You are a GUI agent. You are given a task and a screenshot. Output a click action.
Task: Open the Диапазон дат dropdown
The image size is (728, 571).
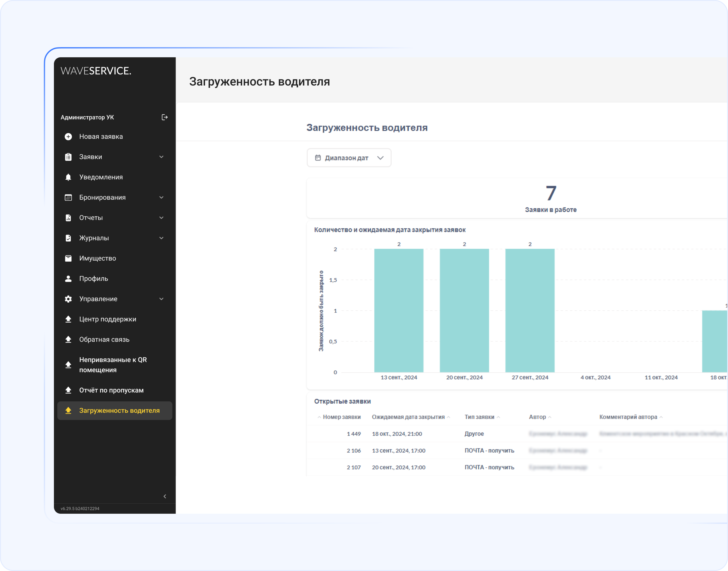click(x=349, y=158)
